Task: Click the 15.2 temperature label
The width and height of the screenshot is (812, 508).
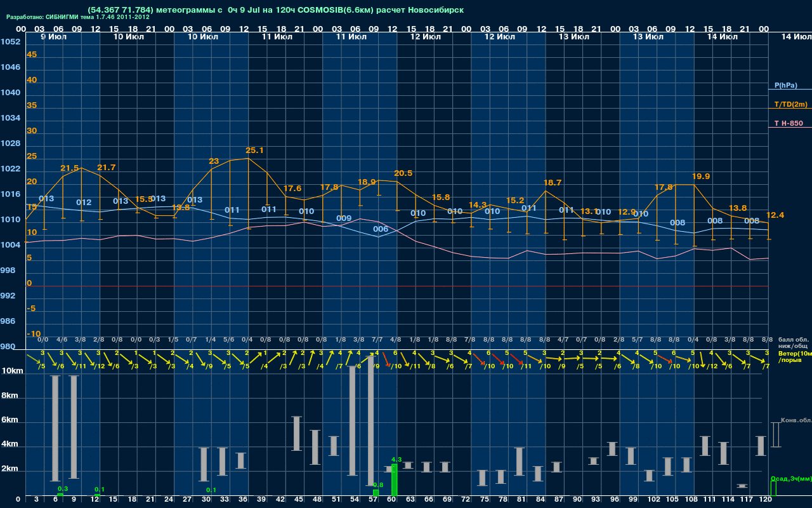Action: tap(515, 201)
